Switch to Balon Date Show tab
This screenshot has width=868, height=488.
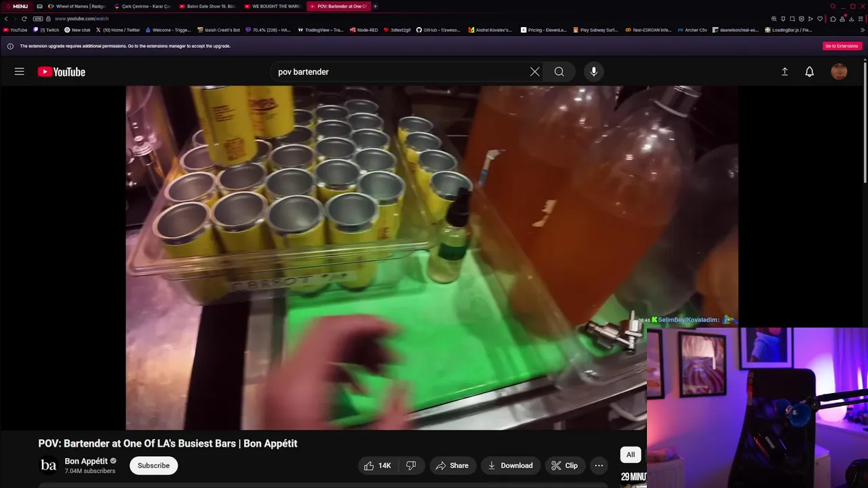[x=207, y=6]
